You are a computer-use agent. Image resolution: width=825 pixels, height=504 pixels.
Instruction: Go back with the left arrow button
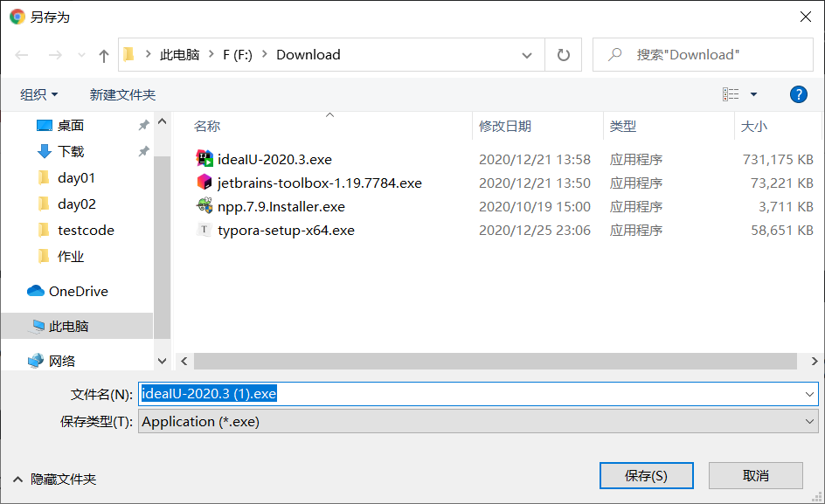coord(22,55)
